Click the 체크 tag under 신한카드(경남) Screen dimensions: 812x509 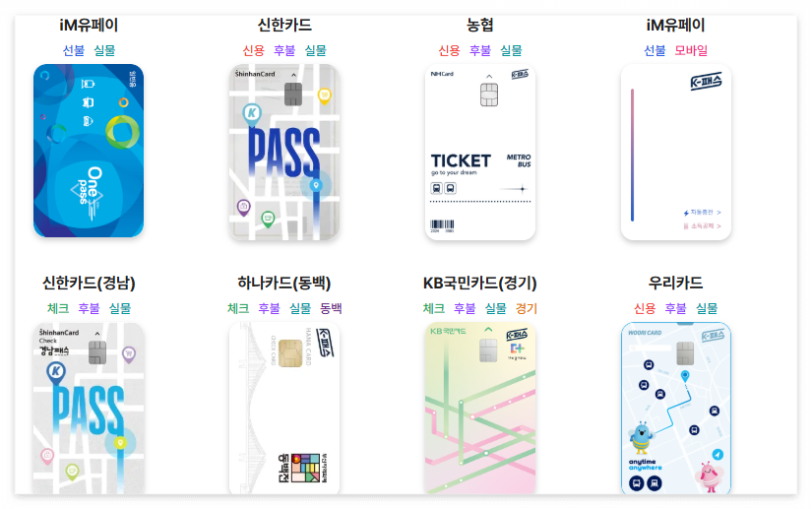(x=58, y=308)
